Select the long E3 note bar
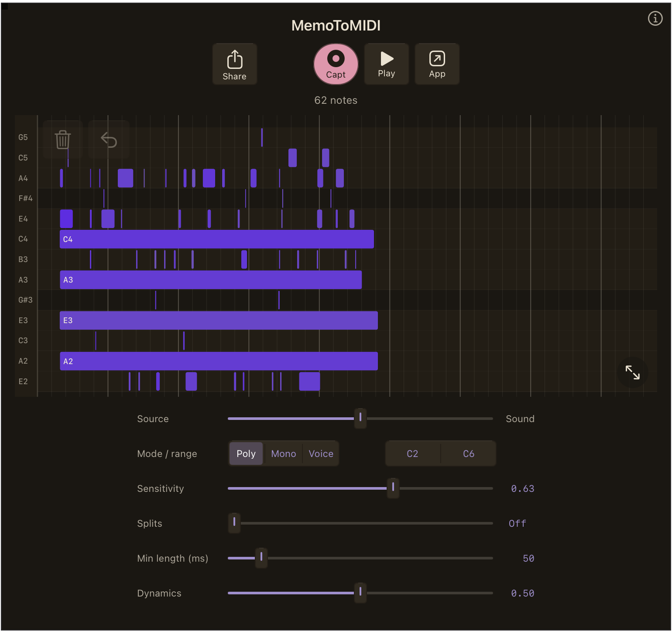 (219, 320)
